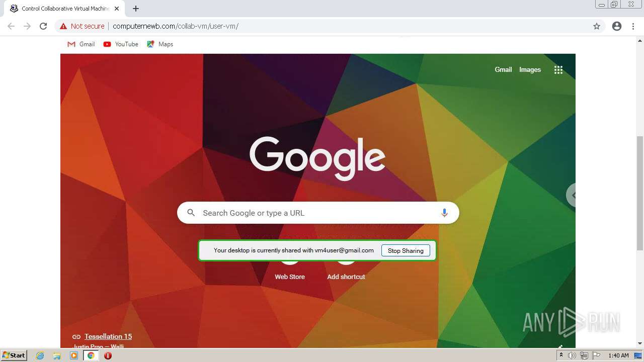Click Stop Sharing button
Viewport: 644px width, 362px height.
(x=406, y=250)
